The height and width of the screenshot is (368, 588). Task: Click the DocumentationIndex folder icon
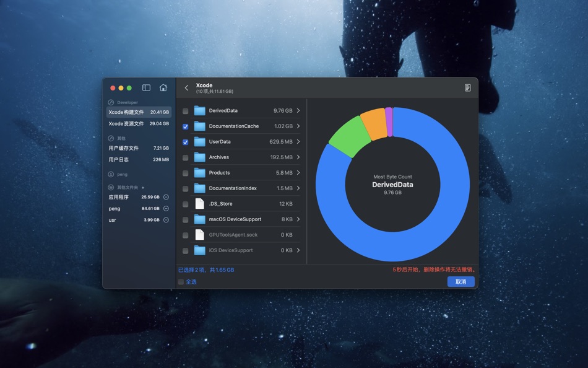click(x=199, y=188)
